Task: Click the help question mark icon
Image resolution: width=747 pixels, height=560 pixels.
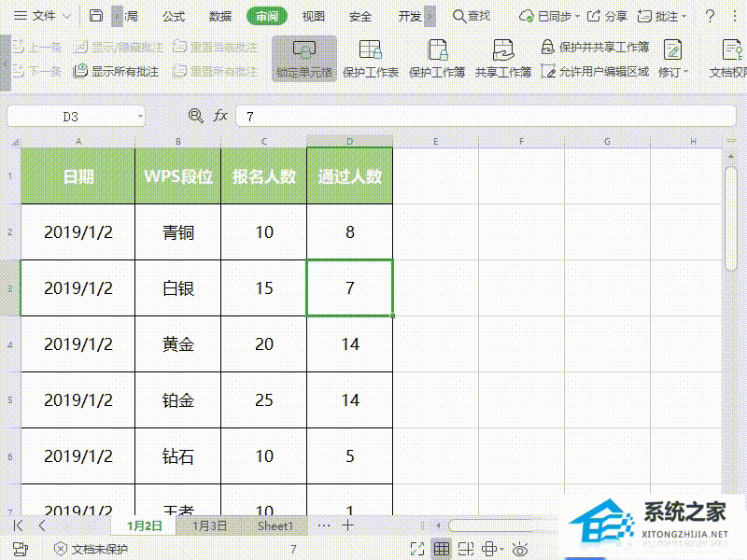Action: coord(710,16)
